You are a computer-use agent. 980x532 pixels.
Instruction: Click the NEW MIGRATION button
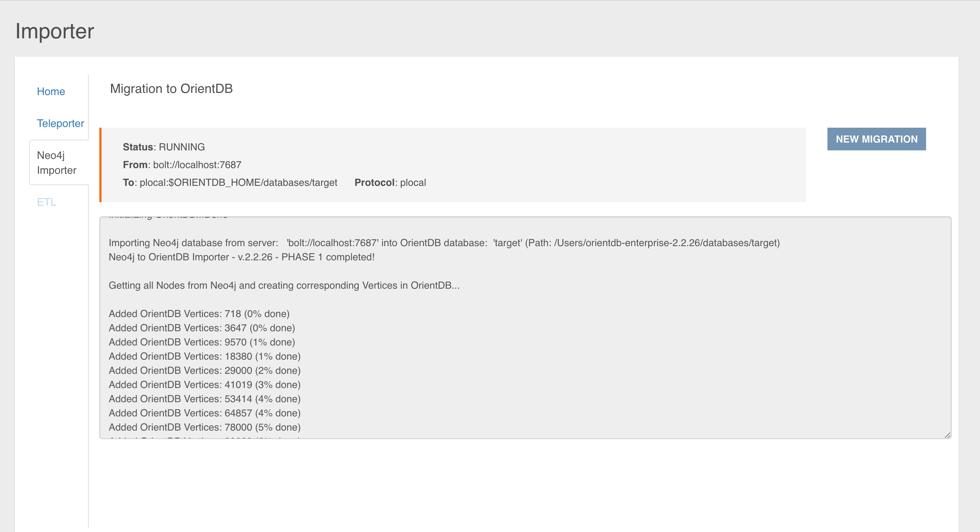[876, 139]
